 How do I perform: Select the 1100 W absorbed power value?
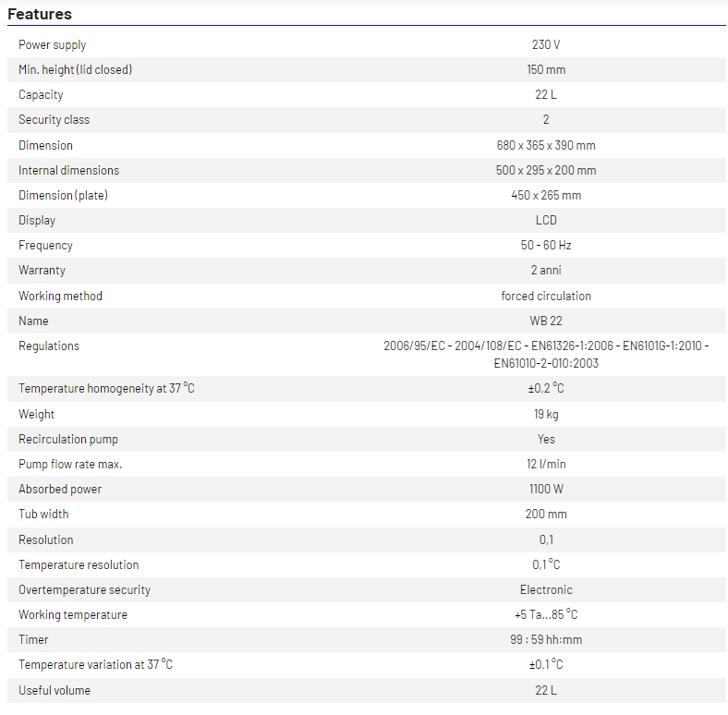[546, 490]
